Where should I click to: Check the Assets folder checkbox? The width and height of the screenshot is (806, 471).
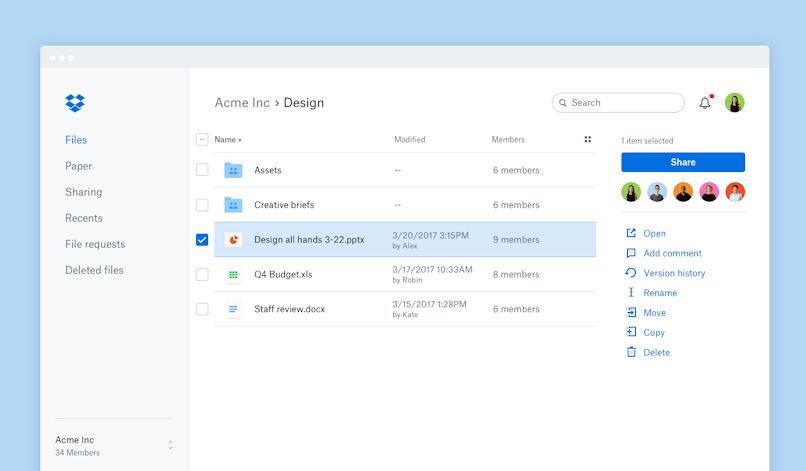(202, 170)
